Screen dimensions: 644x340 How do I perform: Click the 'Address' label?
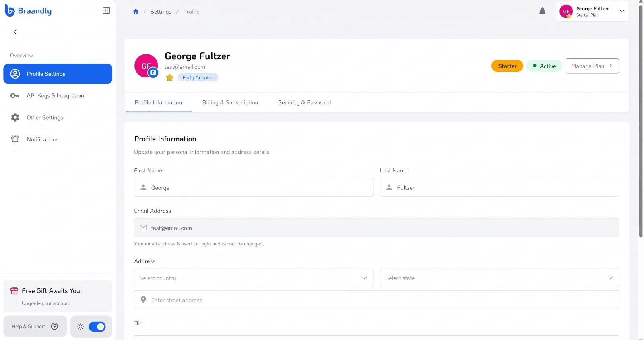144,261
